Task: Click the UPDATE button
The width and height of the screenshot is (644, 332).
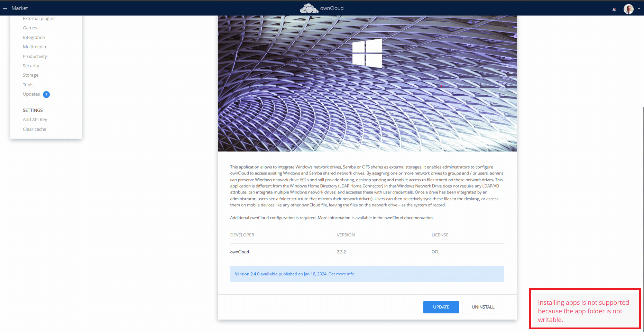Action: point(441,307)
